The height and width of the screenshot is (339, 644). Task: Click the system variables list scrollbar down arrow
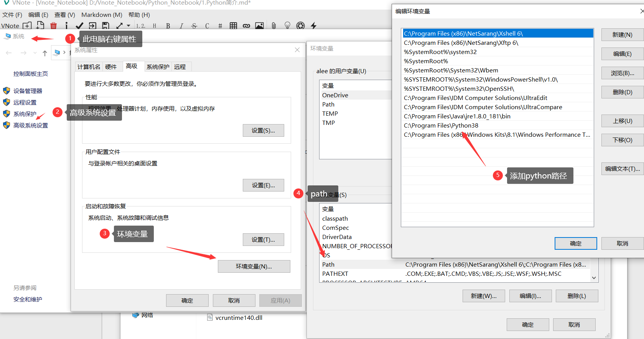coord(594,278)
